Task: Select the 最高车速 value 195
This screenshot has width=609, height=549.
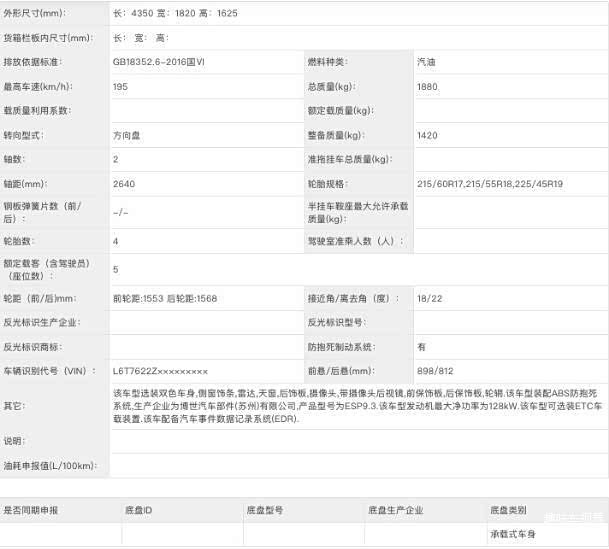Action: 121,87
